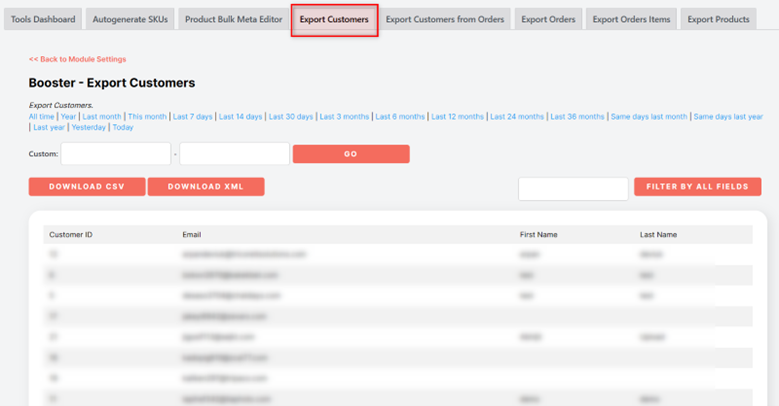Filter customers by Today
This screenshot has height=406, width=779.
point(123,127)
